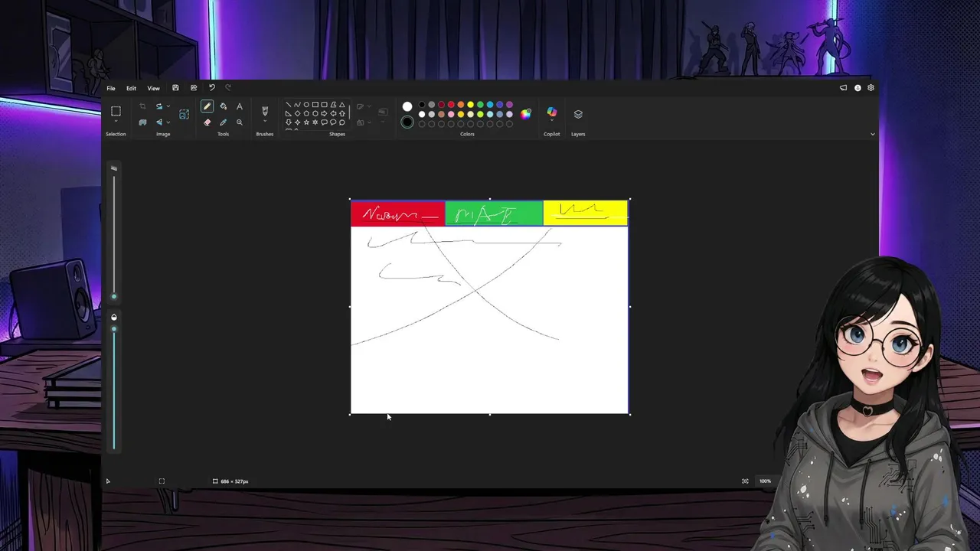980x551 pixels.
Task: Undo the last action
Action: pos(212,88)
